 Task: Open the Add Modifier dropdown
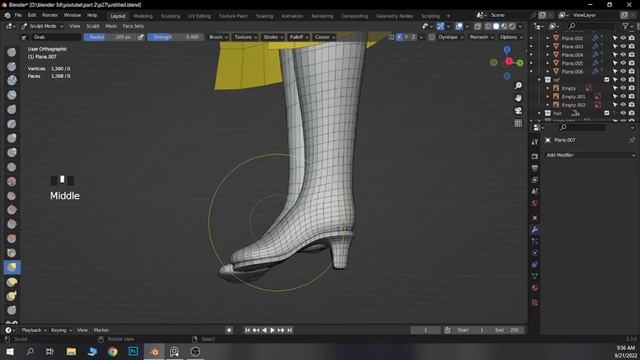pyautogui.click(x=591, y=155)
